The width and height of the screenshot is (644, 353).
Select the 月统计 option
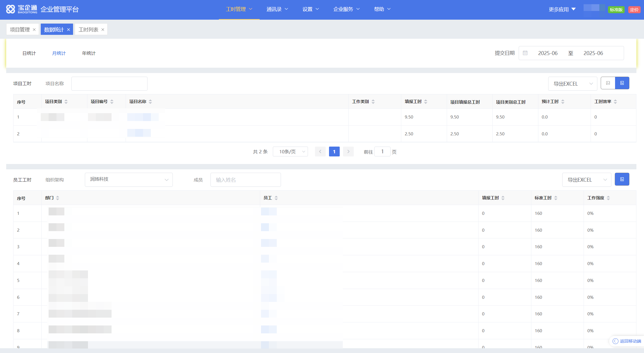(59, 53)
